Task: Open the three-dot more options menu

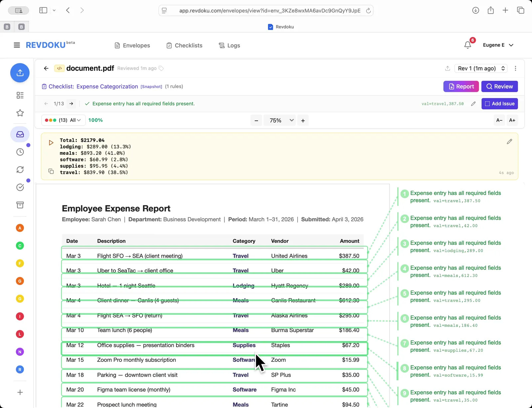Action: pyautogui.click(x=515, y=68)
